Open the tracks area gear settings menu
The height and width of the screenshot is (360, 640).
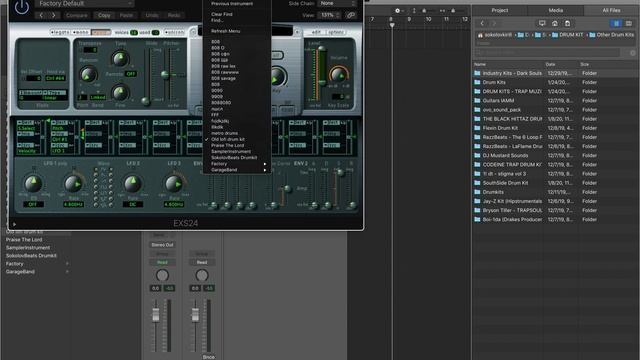398,11
